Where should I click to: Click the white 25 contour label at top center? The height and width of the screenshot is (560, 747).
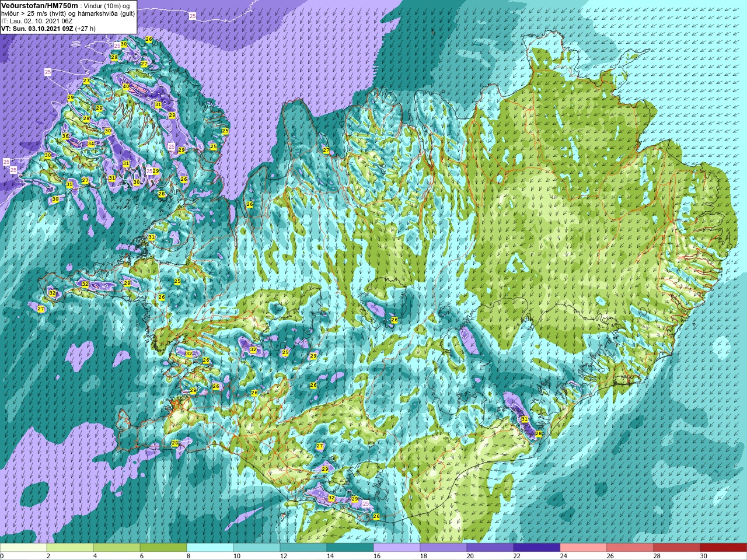(x=193, y=16)
